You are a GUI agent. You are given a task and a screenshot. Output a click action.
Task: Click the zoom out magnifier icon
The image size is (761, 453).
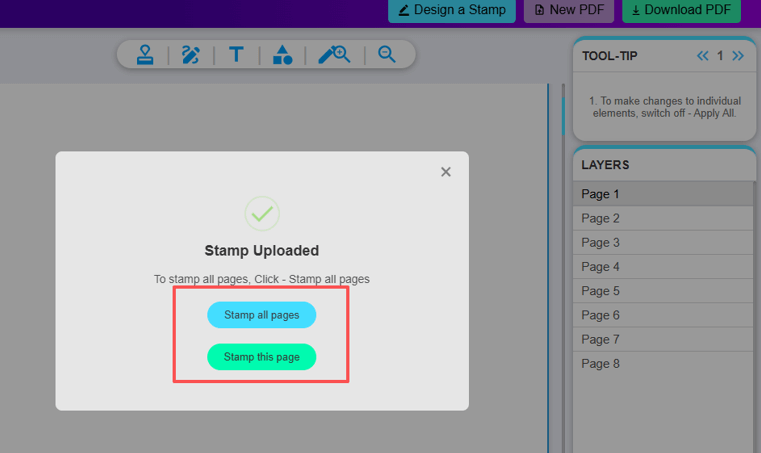[387, 54]
